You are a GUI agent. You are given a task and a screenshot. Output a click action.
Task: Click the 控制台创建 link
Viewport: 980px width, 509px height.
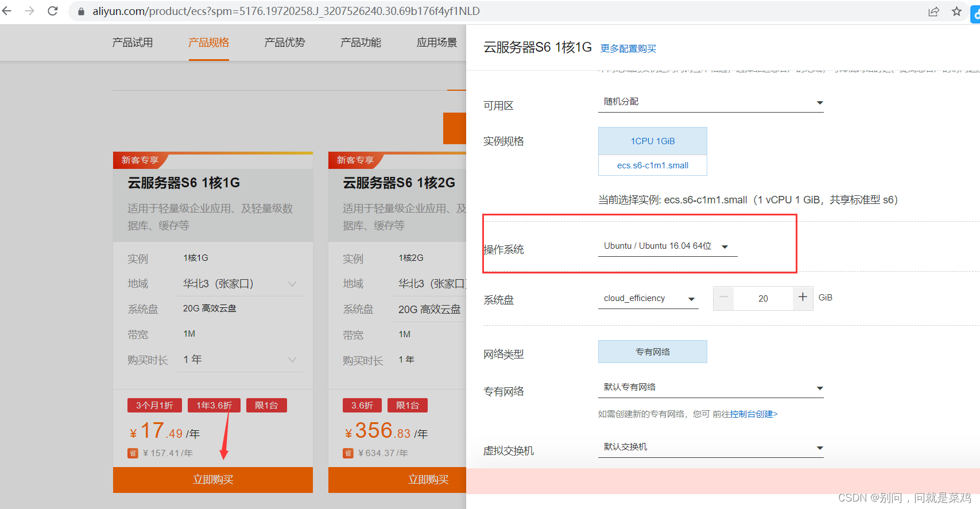(754, 414)
